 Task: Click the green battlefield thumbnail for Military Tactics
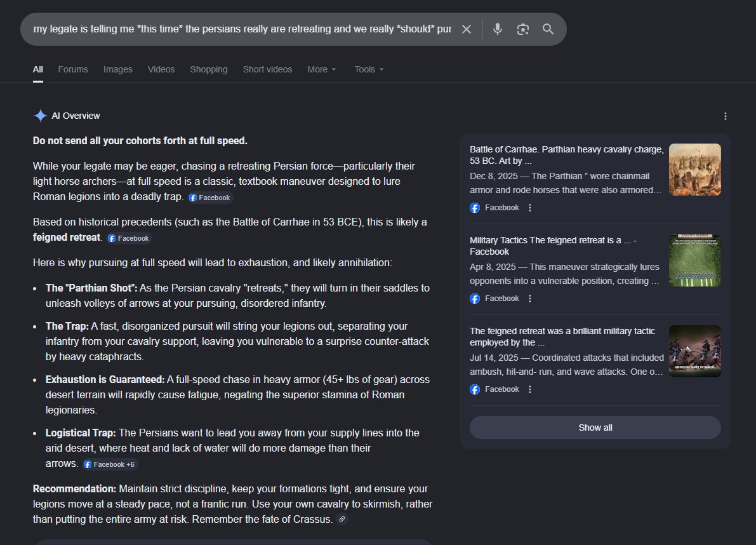pyautogui.click(x=695, y=260)
